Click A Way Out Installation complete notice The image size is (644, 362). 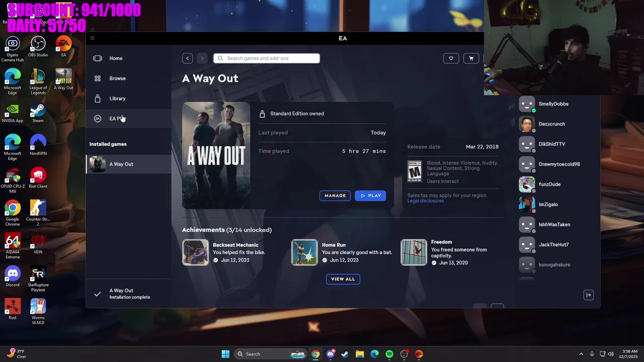[x=129, y=294]
